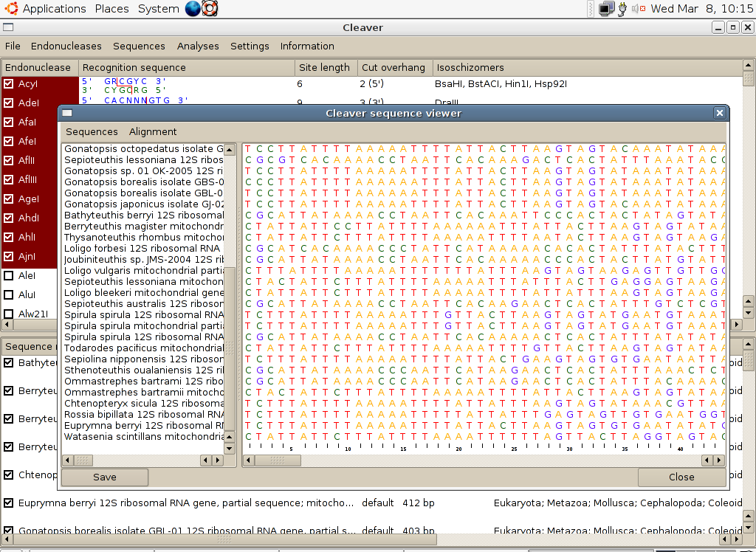Select Loligo forbesi in sequence list
The image size is (756, 552).
pyautogui.click(x=143, y=249)
